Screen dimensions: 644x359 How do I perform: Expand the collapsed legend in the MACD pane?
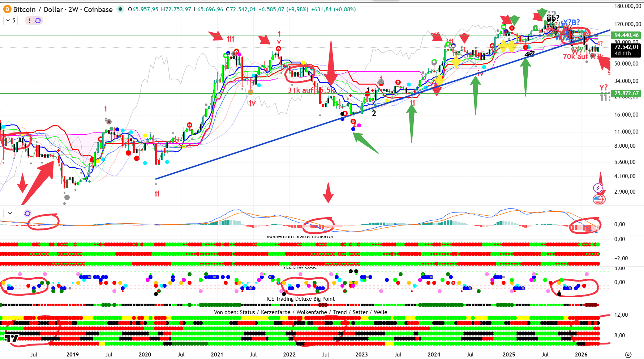click(10, 213)
